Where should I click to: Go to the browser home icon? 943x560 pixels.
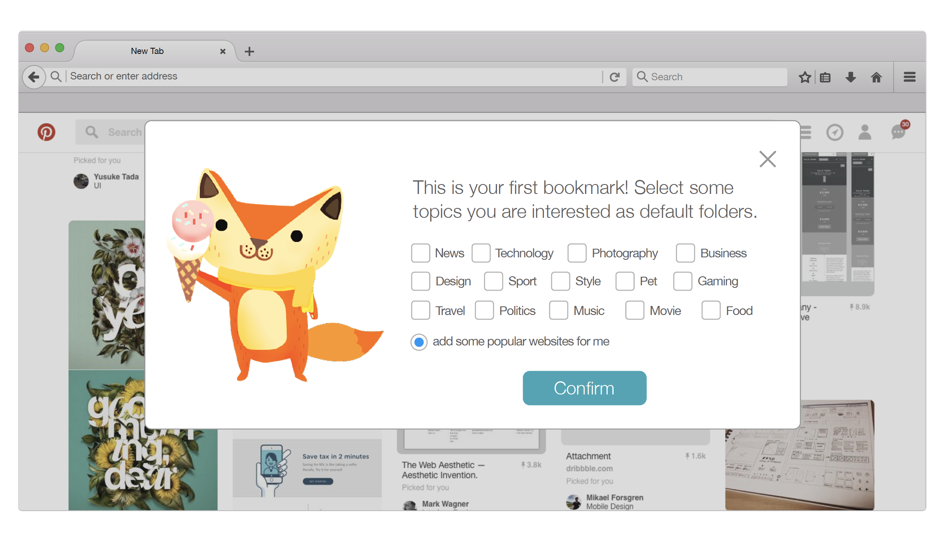[876, 77]
